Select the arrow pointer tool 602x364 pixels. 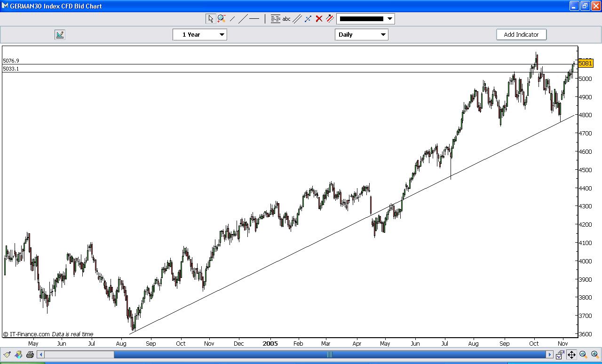(210, 19)
